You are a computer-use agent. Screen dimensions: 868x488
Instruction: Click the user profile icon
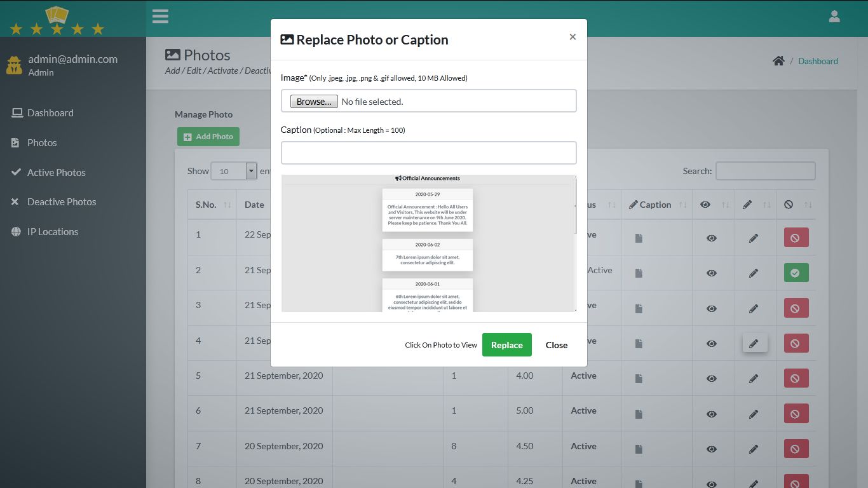click(x=834, y=16)
